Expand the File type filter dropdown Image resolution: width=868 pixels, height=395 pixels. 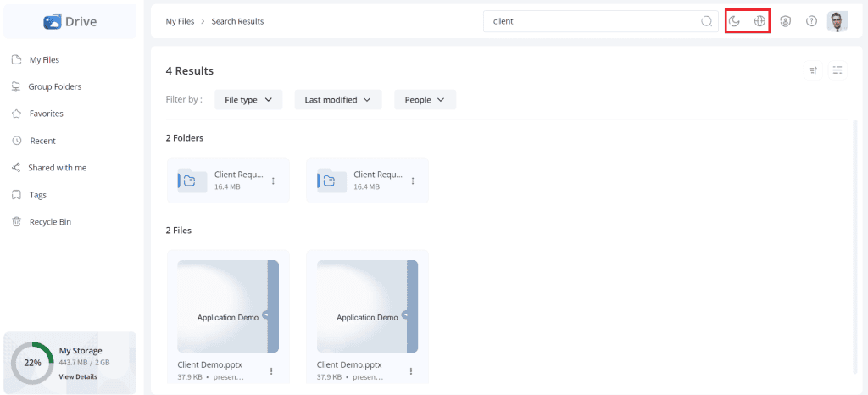(x=248, y=99)
